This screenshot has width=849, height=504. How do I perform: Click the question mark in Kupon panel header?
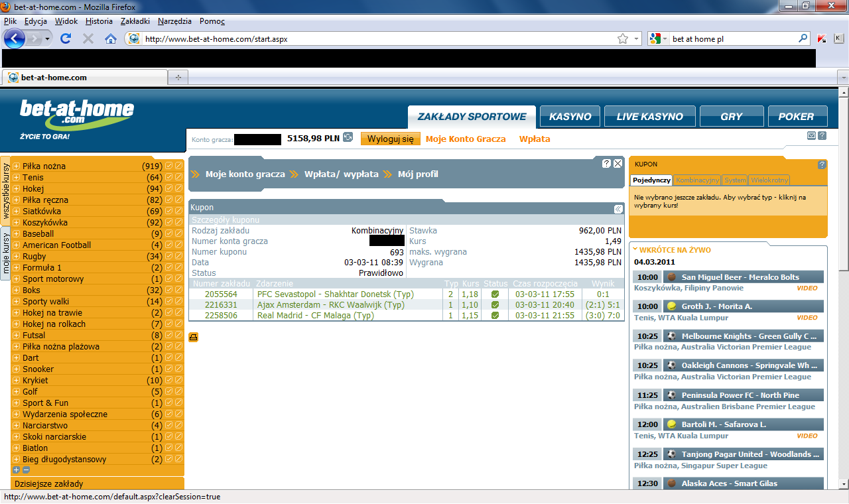822,164
